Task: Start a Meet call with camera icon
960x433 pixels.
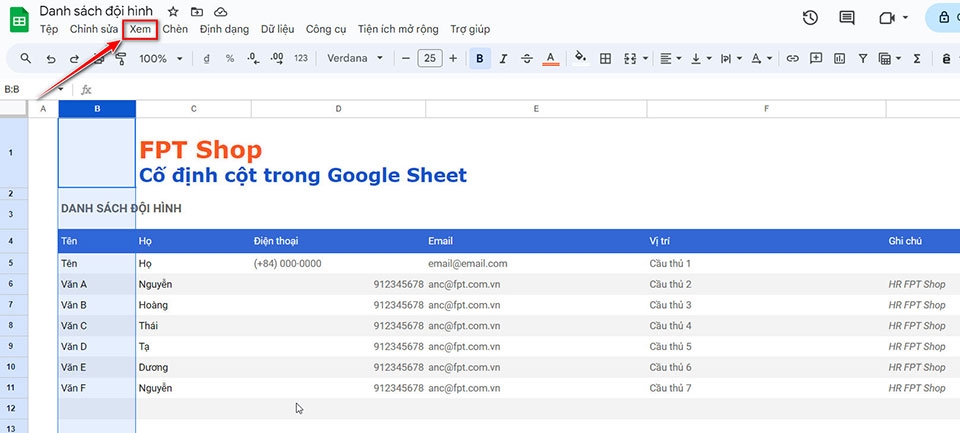Action: coord(887,18)
